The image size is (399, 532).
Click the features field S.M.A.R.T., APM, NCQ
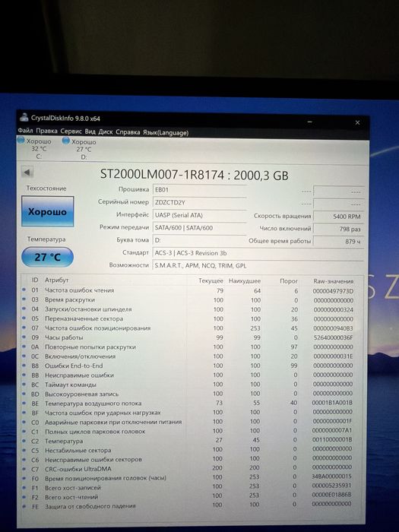click(258, 266)
